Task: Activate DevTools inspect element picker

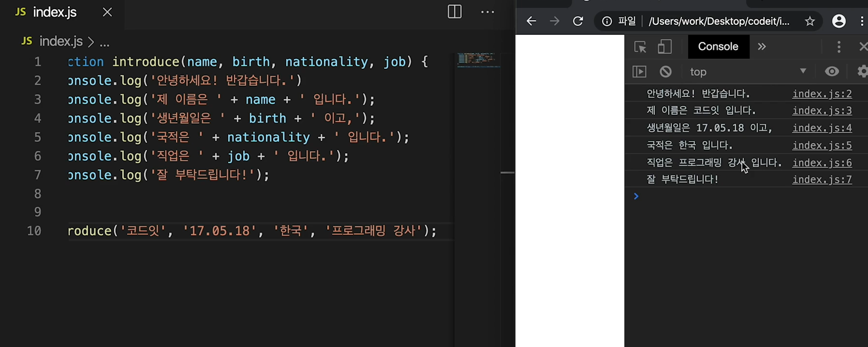Action: click(640, 46)
